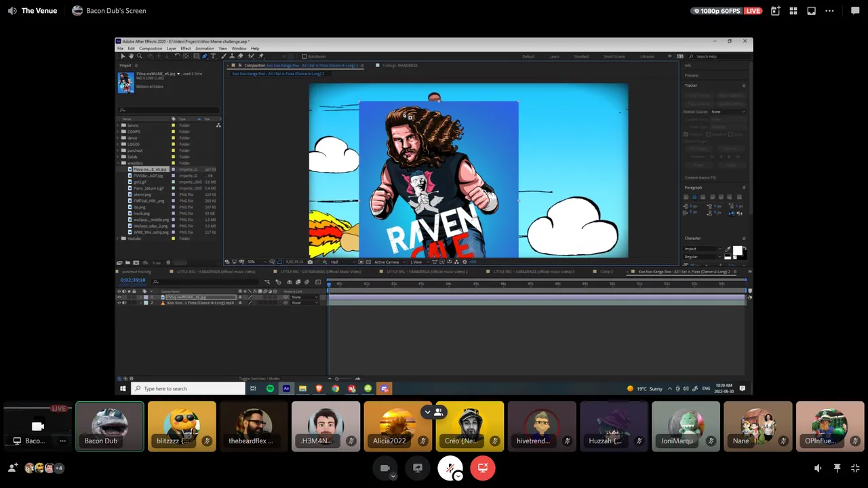868x488 pixels.
Task: Create a new folder in Project panel
Action: click(127, 262)
